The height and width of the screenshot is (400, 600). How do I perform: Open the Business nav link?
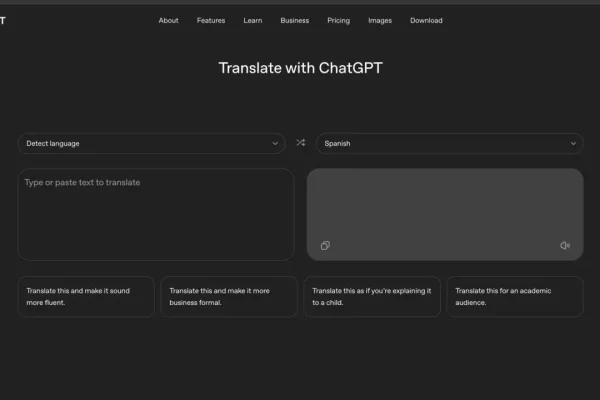[294, 20]
